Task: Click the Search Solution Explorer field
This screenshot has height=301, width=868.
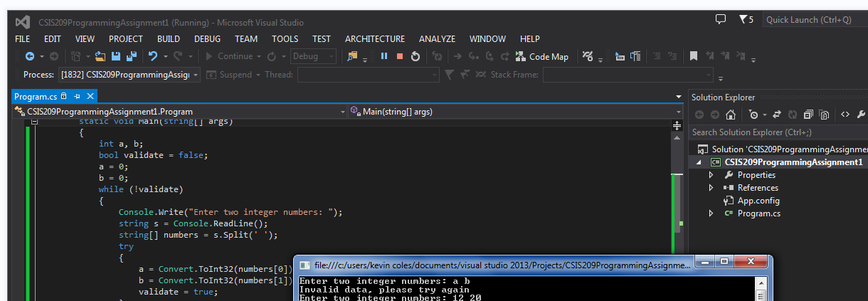Action: (776, 132)
